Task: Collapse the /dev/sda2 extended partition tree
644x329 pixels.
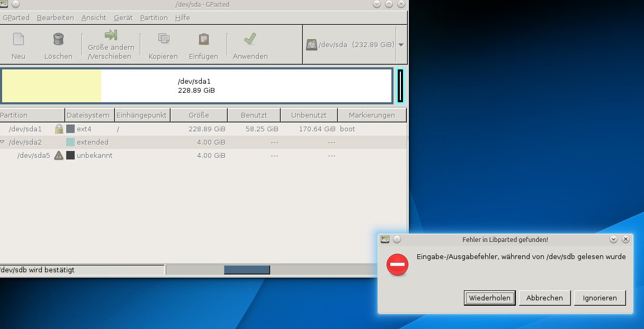Action: [3, 142]
